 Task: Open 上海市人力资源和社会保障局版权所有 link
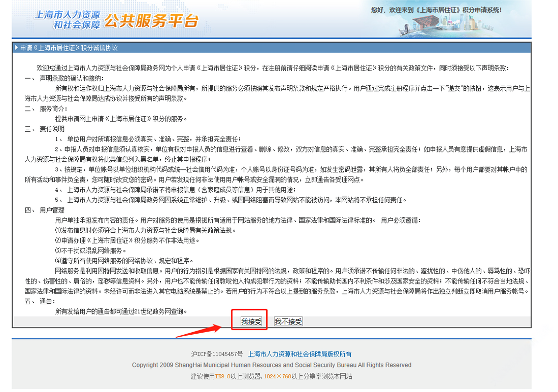300,354
